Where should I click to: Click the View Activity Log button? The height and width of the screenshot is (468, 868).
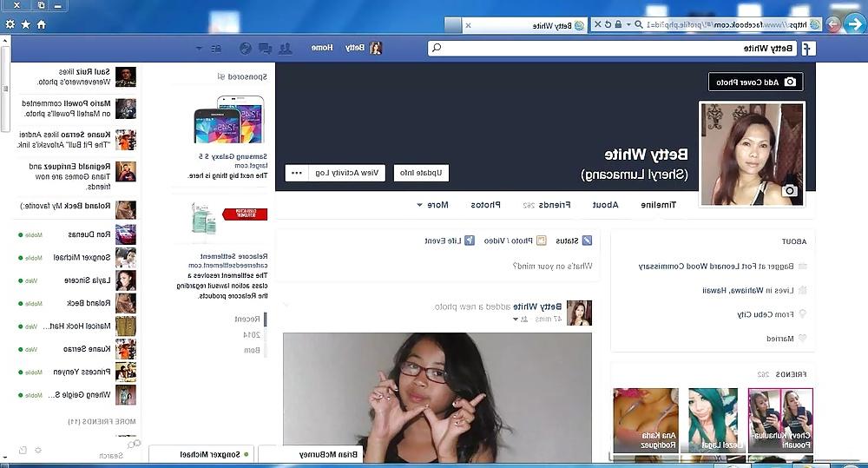347,173
